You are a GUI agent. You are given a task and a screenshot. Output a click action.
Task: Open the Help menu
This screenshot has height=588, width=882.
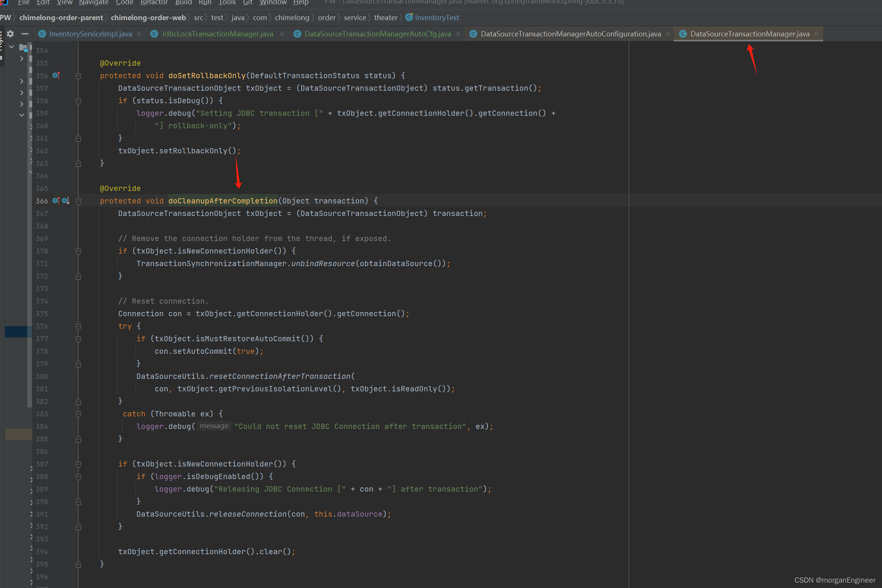click(301, 3)
